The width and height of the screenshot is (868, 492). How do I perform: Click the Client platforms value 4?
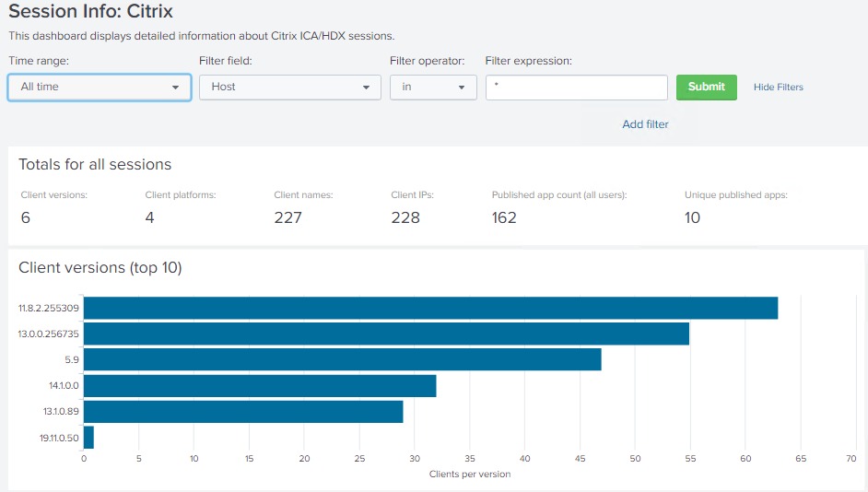pyautogui.click(x=149, y=217)
